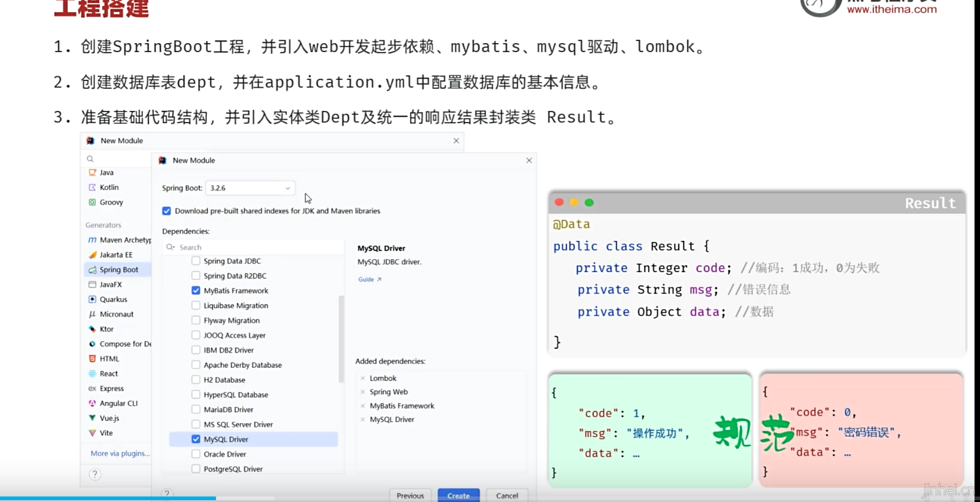Check HyperSQL Database dependency
Image resolution: width=980 pixels, height=502 pixels.
[x=196, y=394]
